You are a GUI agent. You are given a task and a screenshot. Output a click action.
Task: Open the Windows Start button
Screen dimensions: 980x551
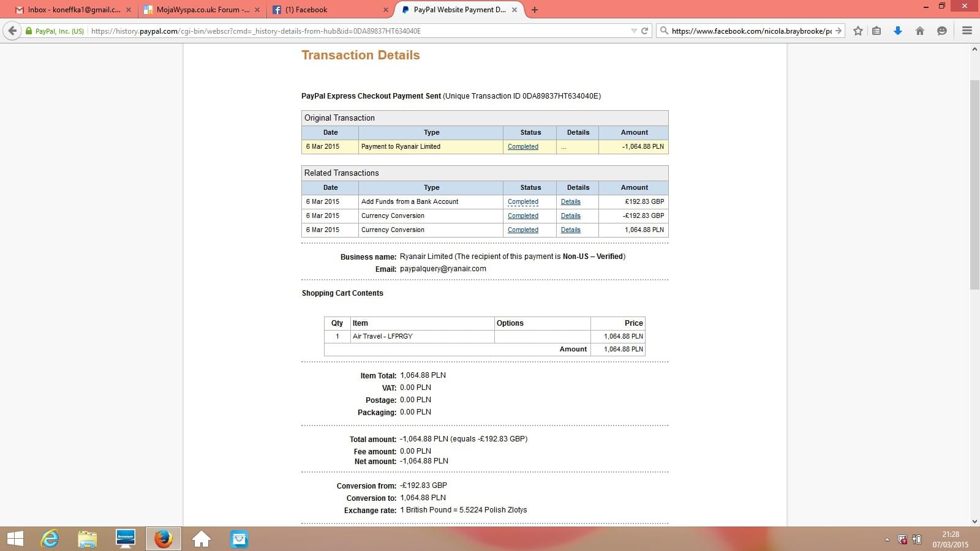(15, 539)
